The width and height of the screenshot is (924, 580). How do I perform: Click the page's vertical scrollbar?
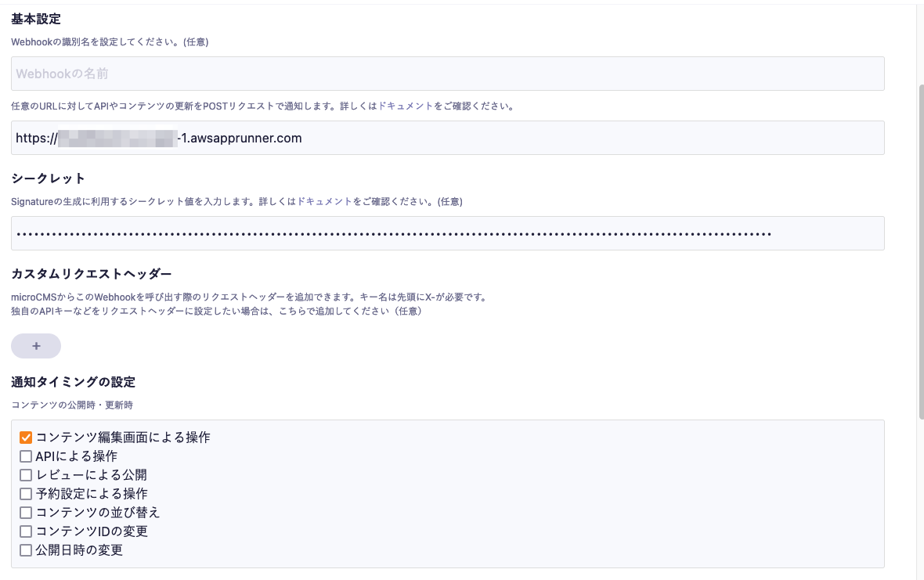pos(919,250)
